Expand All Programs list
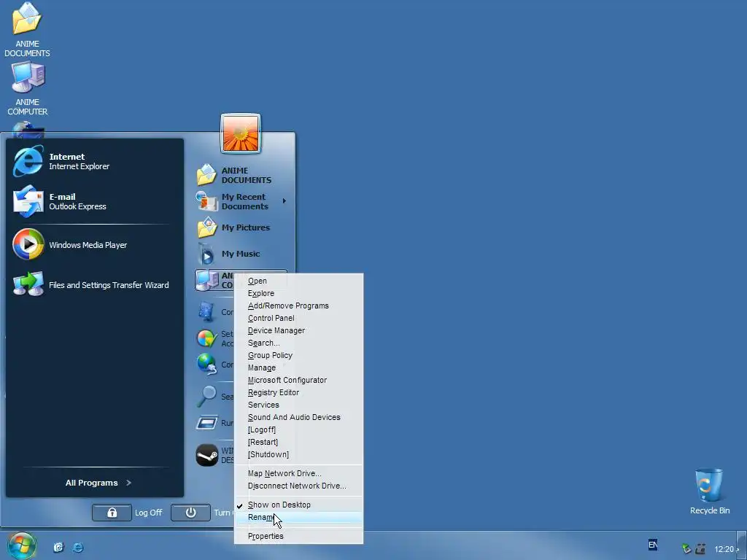 click(x=98, y=483)
